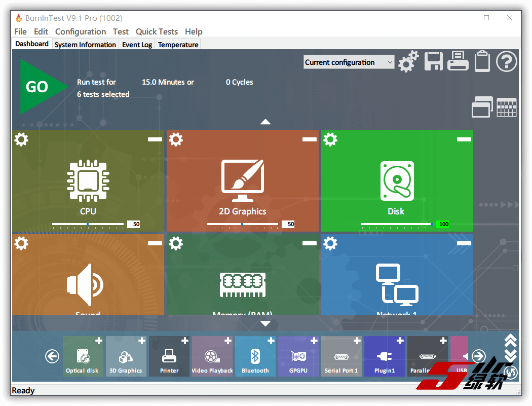Switch to System Information tab

pos(85,45)
